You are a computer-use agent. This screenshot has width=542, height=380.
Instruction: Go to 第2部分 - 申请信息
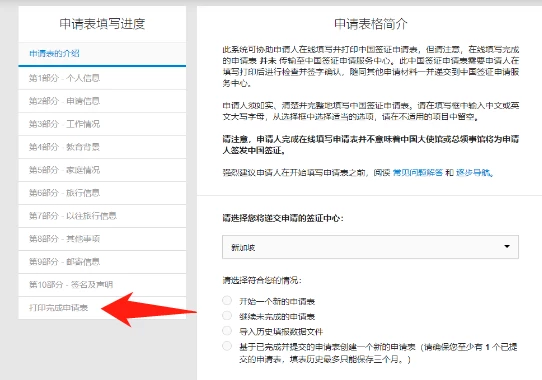coord(102,101)
